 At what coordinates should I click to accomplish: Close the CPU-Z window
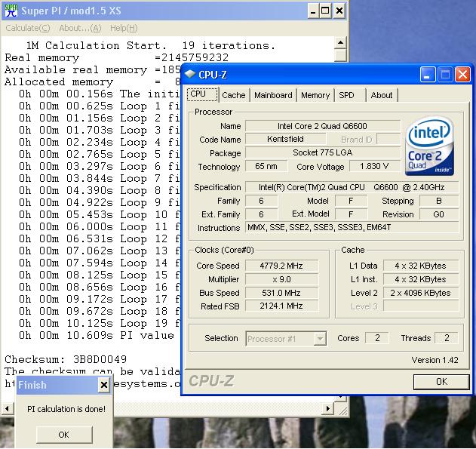click(462, 75)
